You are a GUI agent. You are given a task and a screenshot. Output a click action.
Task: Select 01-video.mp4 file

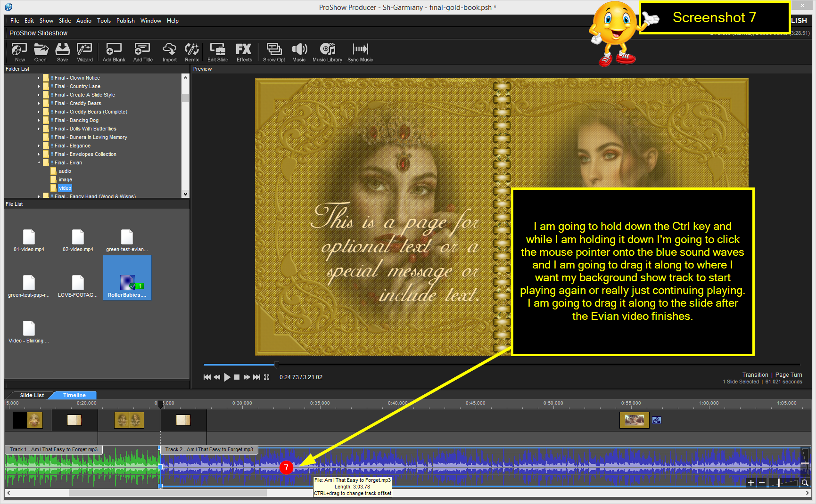pyautogui.click(x=29, y=240)
